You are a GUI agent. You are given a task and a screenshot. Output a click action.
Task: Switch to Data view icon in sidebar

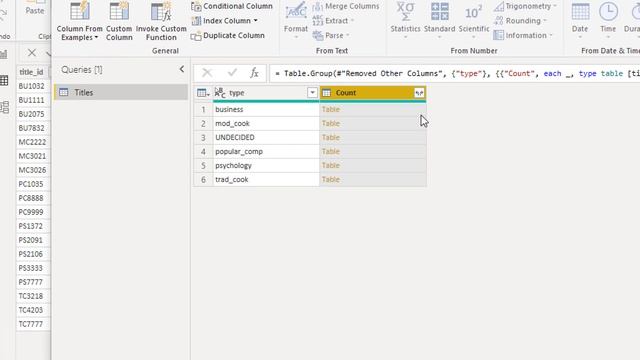(4, 80)
